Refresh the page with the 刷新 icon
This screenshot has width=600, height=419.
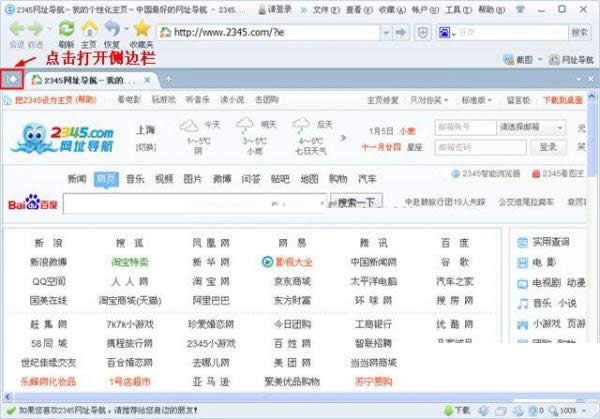pos(66,29)
